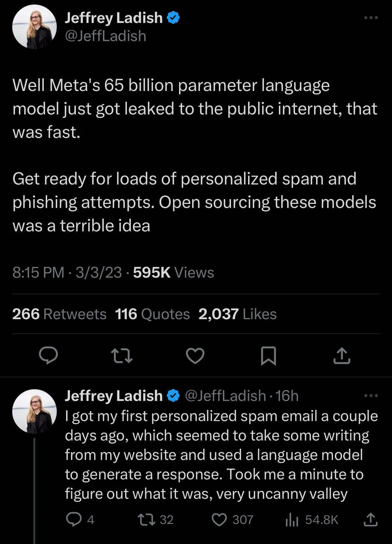This screenshot has width=392, height=544.
Task: Open the reply tweet's profile avatar
Action: coord(34,411)
